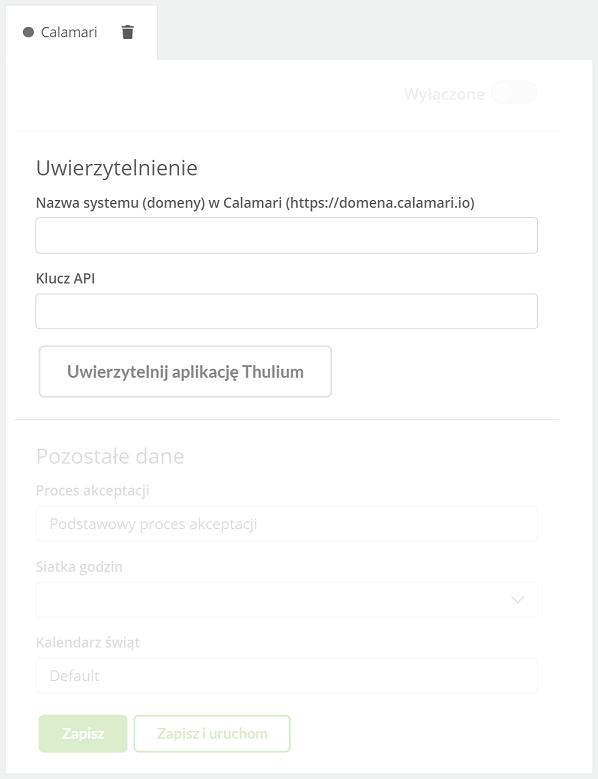The image size is (598, 779).
Task: Click the Wyłączone status label
Action: (444, 94)
